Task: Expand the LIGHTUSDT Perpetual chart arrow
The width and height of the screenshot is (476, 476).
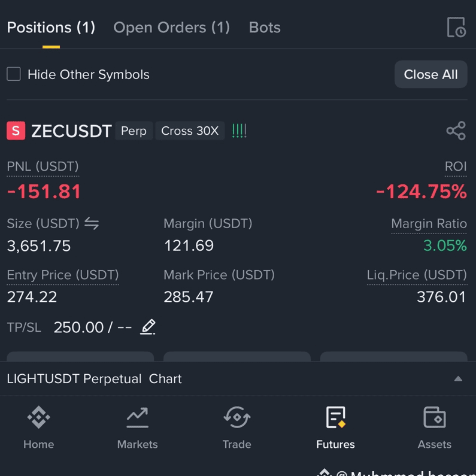Action: tap(458, 378)
